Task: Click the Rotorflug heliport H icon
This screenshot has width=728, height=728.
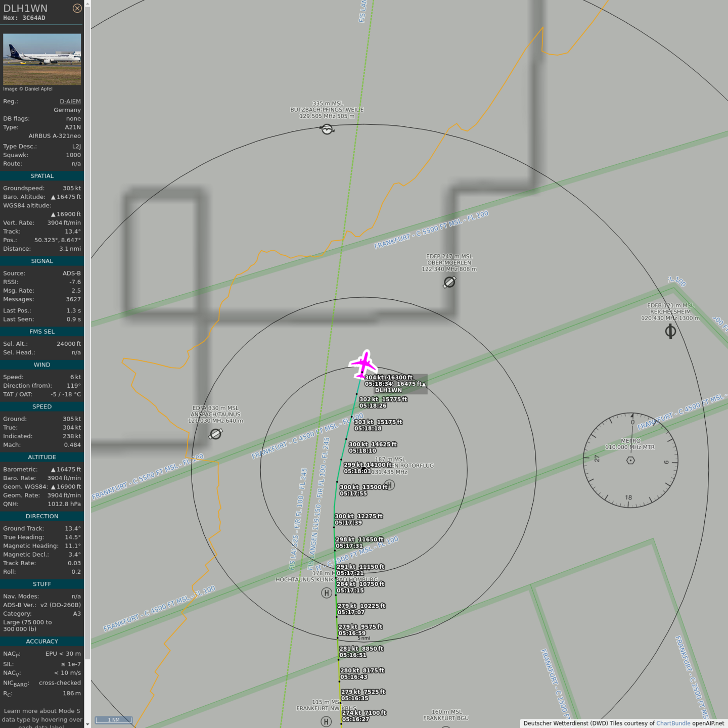Action: point(389,485)
